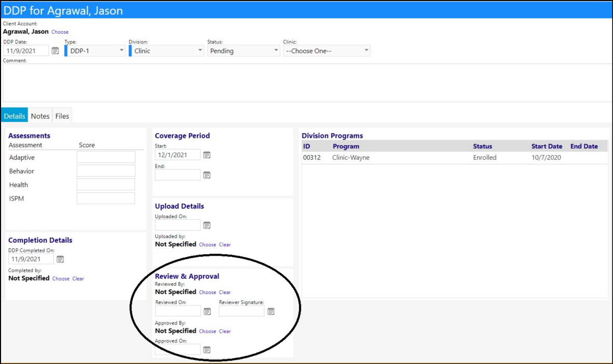Image resolution: width=613 pixels, height=364 pixels.
Task: Click the Health score field
Action: (x=106, y=185)
